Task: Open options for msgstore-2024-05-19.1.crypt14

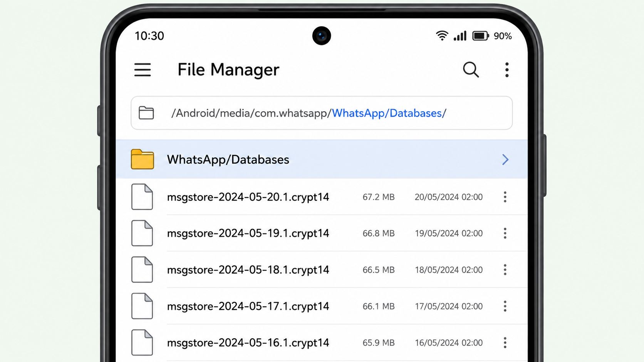Action: 505,233
